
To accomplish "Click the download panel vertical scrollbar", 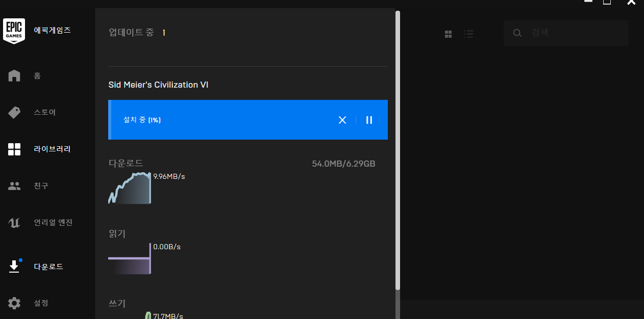I will click(398, 150).
